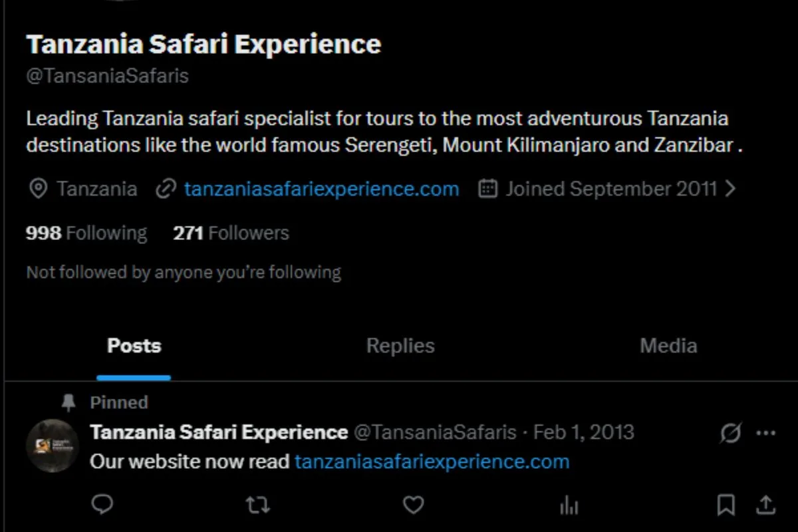Click the website link inside the pinned tweet
Image resolution: width=798 pixels, height=532 pixels.
coord(431,461)
